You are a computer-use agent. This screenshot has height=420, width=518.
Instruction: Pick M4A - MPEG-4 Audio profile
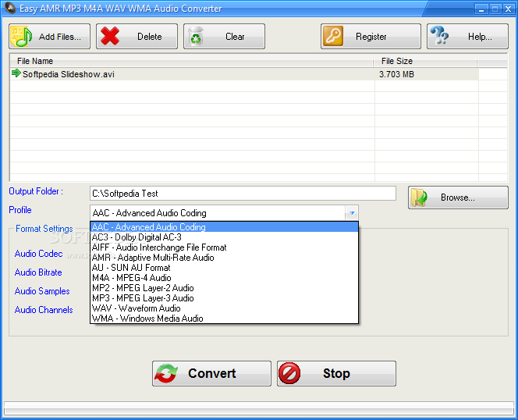tap(225, 278)
